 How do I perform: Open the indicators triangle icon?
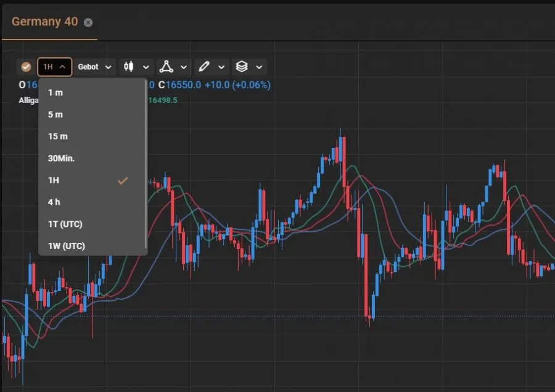(x=168, y=66)
